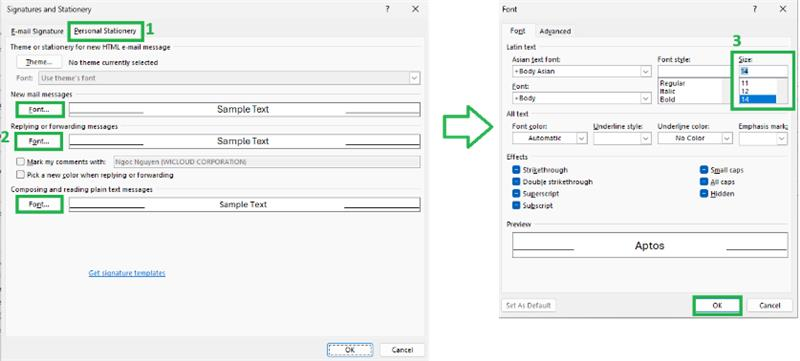The height and width of the screenshot is (361, 800).
Task: Close the Signatures and Stationery dialog
Action: 416,9
